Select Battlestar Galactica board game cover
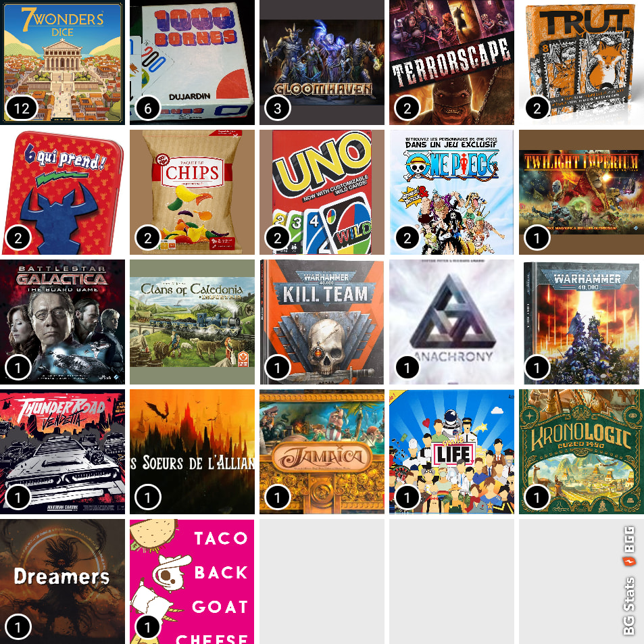The height and width of the screenshot is (644, 644). click(x=62, y=322)
